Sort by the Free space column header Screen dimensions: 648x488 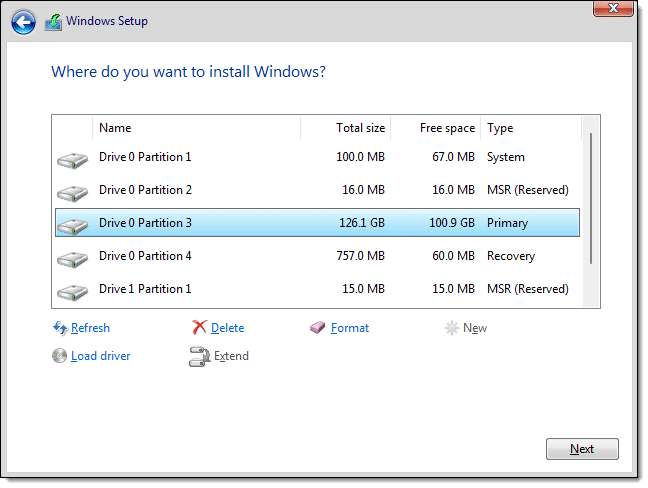[x=436, y=128]
